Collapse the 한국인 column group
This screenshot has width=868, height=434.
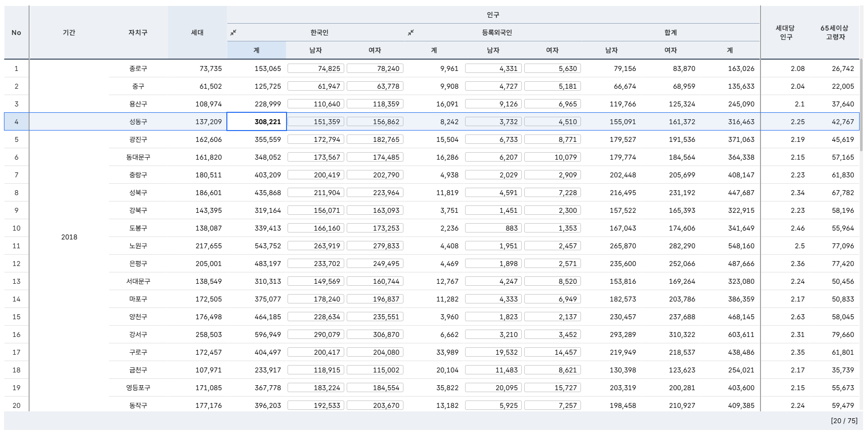click(233, 33)
